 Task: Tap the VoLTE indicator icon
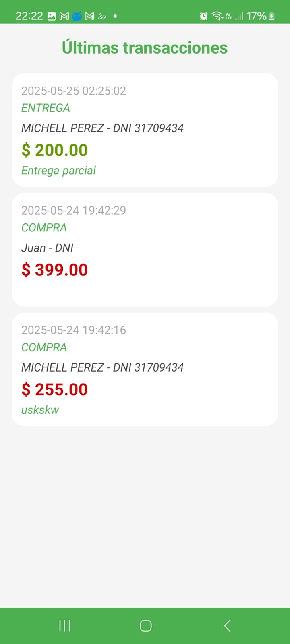[x=229, y=16]
